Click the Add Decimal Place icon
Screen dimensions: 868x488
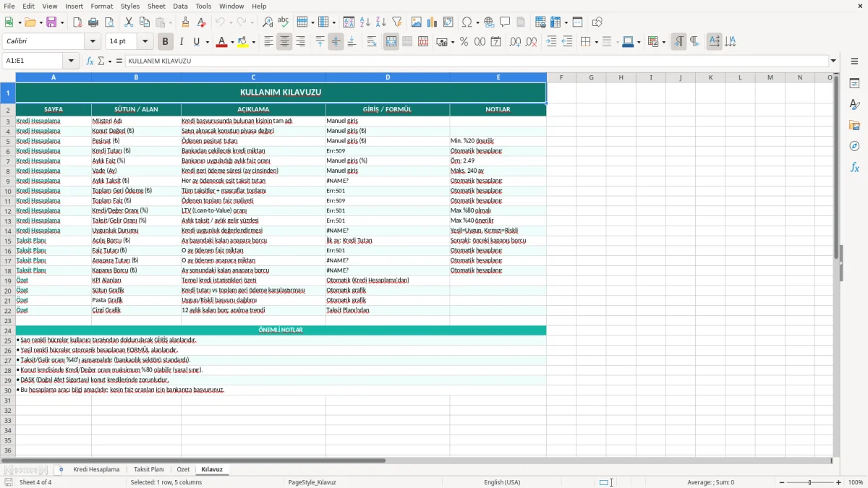[515, 42]
